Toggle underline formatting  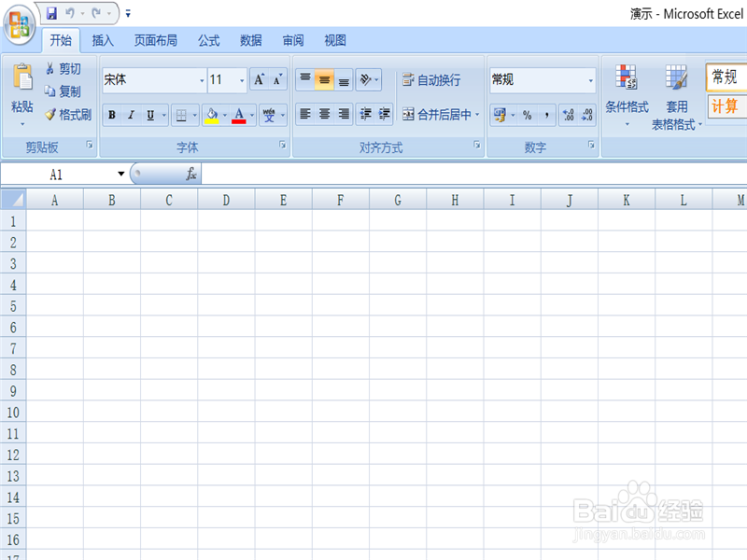[150, 115]
